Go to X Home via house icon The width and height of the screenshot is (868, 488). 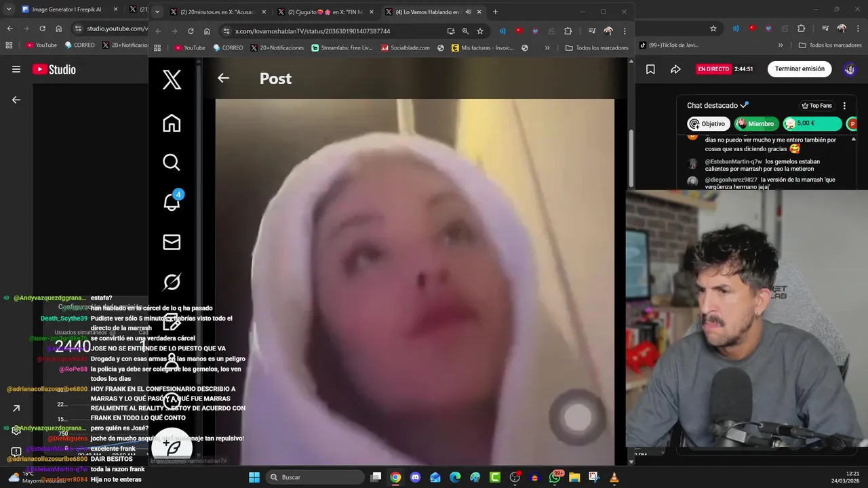click(x=172, y=123)
